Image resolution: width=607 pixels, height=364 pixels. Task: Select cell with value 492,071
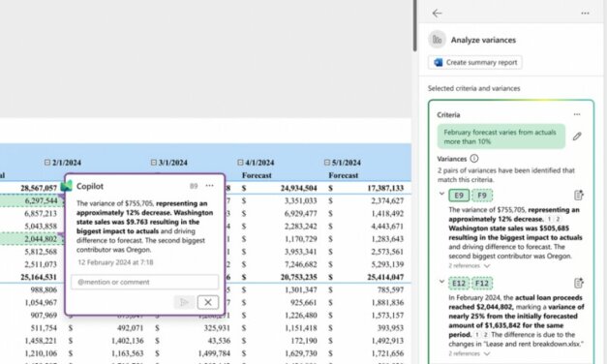pyautogui.click(x=130, y=327)
